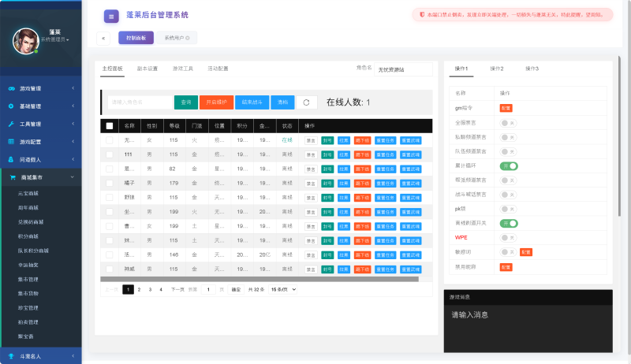Toggle the pk锁 switch
Viewport: 631px width, 364px height.
point(508,209)
